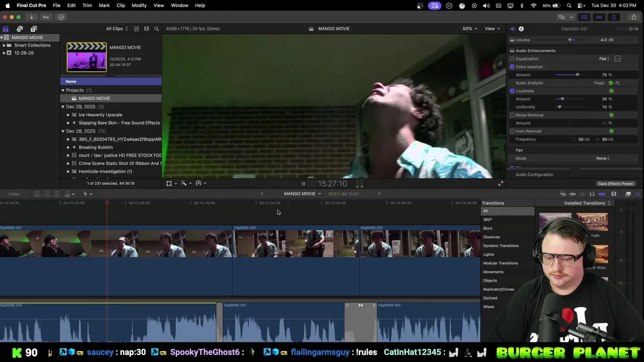The width and height of the screenshot is (644, 362).
Task: Select the Stylized transitions category
Action: [x=490, y=298]
